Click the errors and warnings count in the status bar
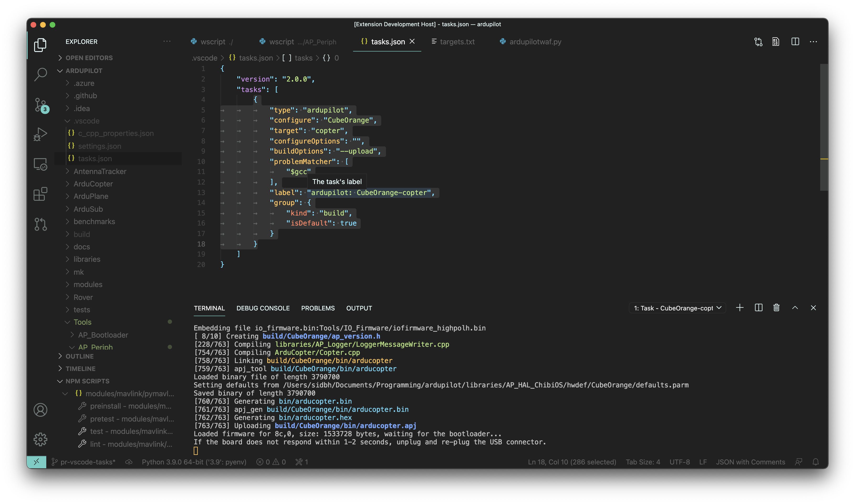 (271, 462)
